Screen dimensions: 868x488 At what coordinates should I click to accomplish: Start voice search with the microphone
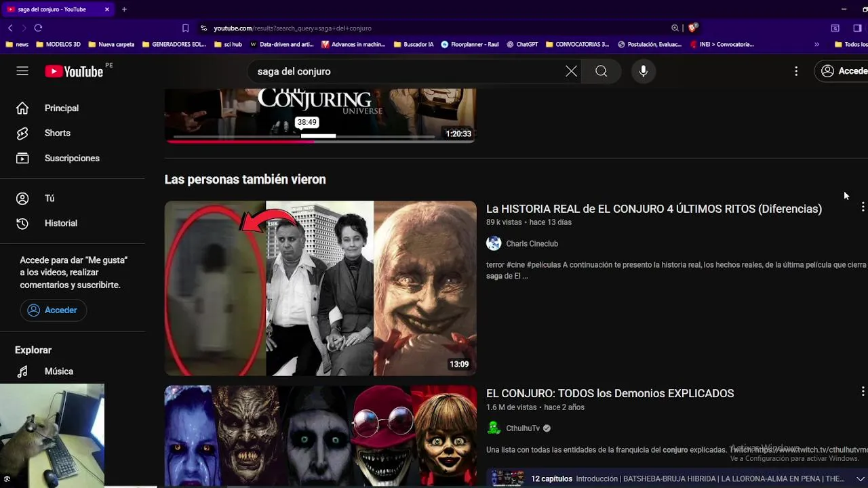(x=644, y=71)
